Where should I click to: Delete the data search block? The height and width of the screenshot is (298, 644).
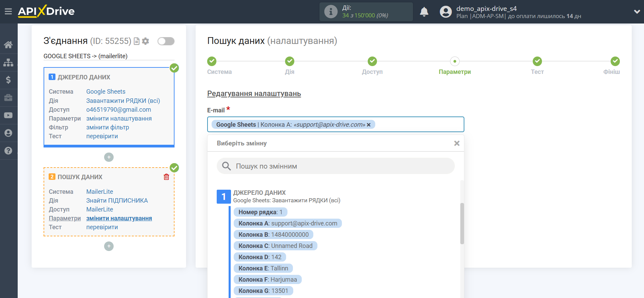click(x=166, y=177)
